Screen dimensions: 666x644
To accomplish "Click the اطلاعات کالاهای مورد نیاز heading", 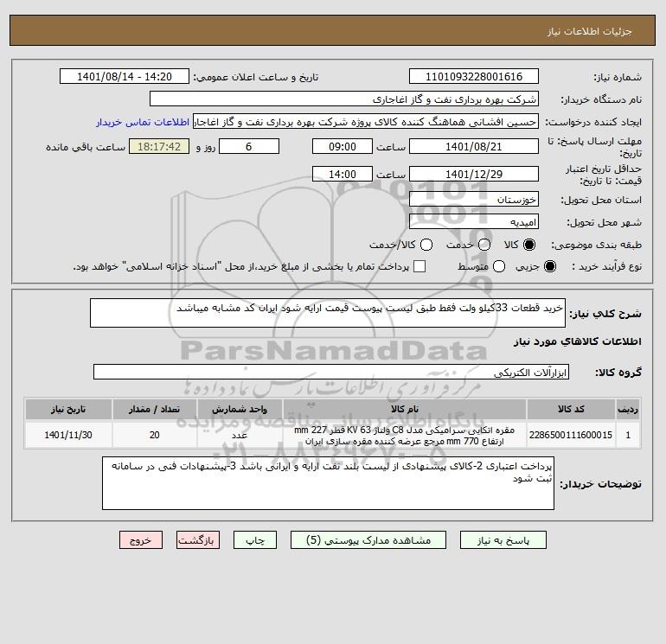I will (577, 341).
